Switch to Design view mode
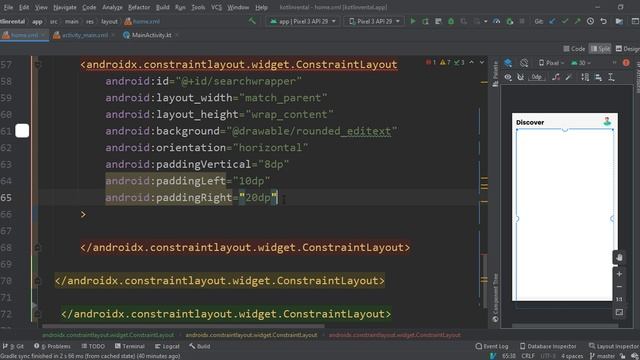Screen dimensions: 640x360 tap(627, 49)
